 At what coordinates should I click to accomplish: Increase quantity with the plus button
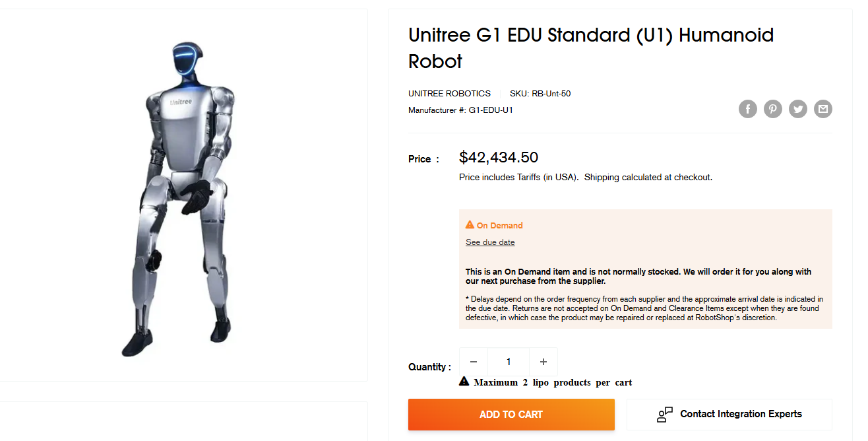[543, 362]
